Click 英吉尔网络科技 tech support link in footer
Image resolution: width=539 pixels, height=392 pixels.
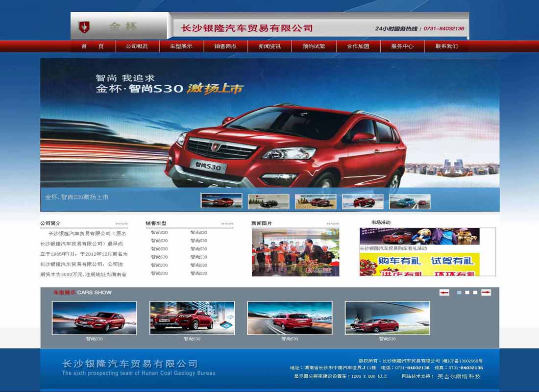click(459, 376)
